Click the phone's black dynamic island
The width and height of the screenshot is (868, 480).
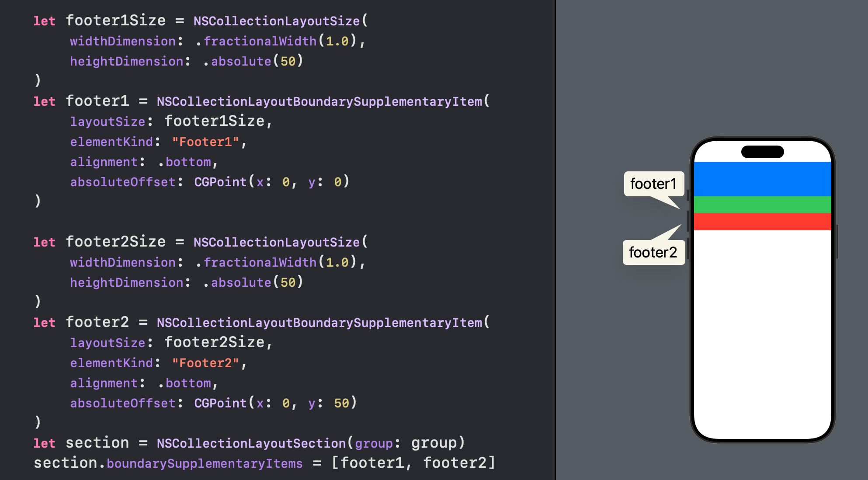(x=762, y=152)
